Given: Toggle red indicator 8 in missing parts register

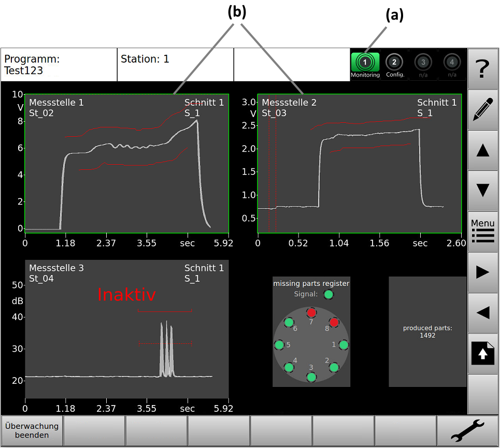Looking at the screenshot, I should (x=334, y=322).
